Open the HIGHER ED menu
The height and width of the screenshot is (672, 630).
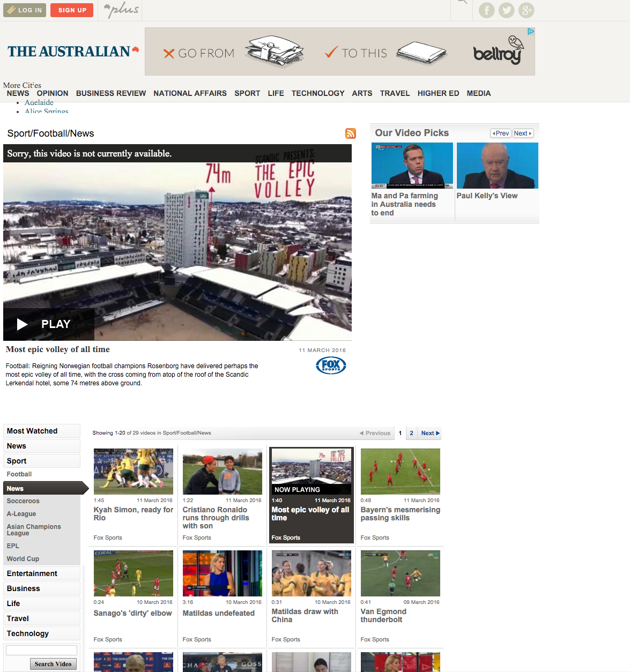(x=438, y=93)
